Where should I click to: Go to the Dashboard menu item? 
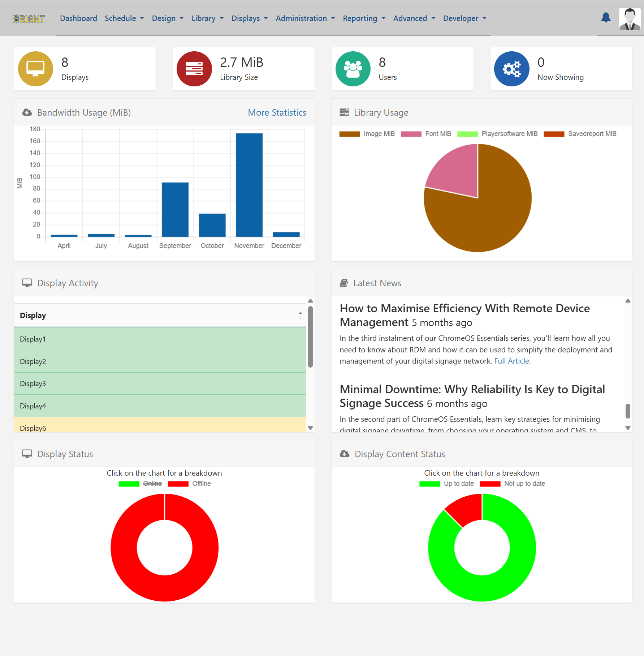tap(78, 18)
